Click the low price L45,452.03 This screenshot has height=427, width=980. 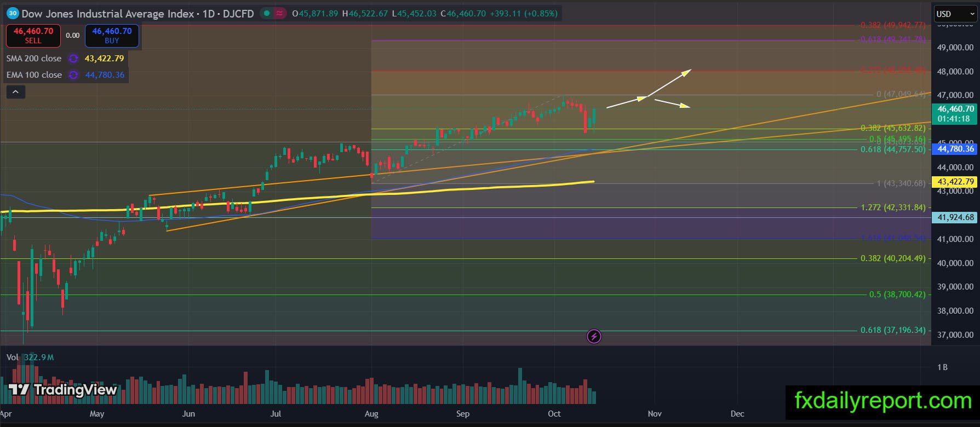(x=414, y=14)
